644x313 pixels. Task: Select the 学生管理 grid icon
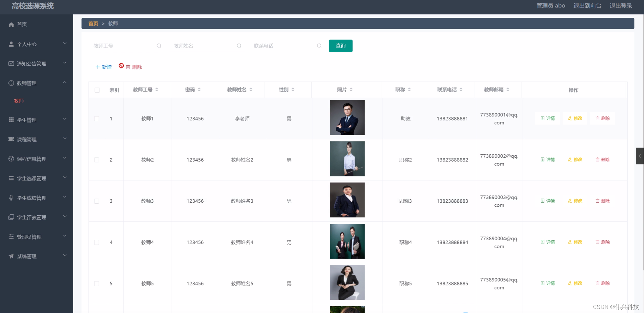pos(10,120)
